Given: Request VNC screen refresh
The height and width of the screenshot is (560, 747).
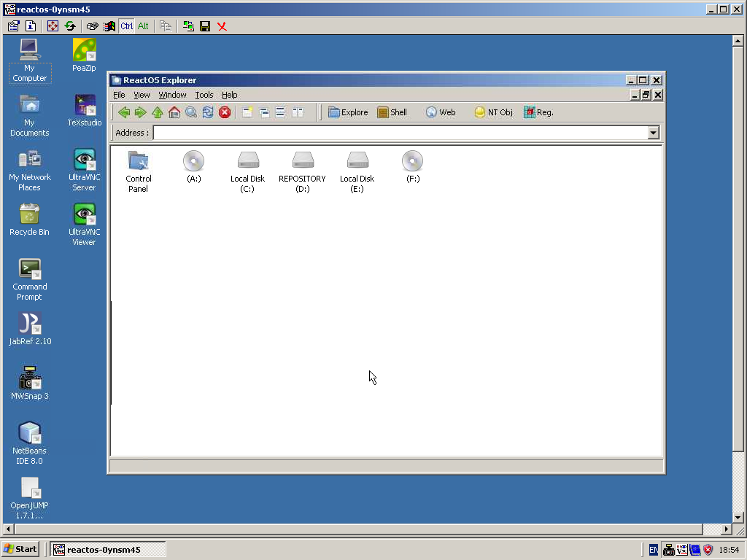Looking at the screenshot, I should (70, 26).
